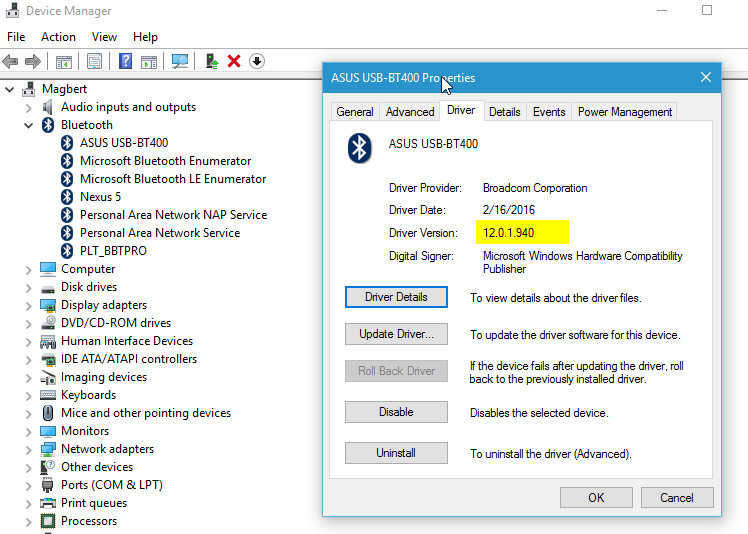Expand the Monitors category
748x534 pixels.
click(29, 432)
